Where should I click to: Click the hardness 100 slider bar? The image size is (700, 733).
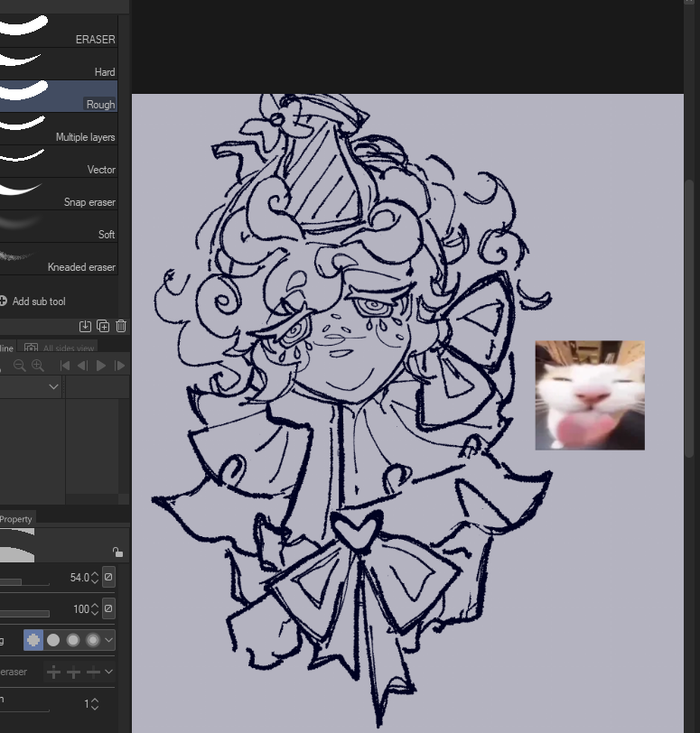[24, 614]
